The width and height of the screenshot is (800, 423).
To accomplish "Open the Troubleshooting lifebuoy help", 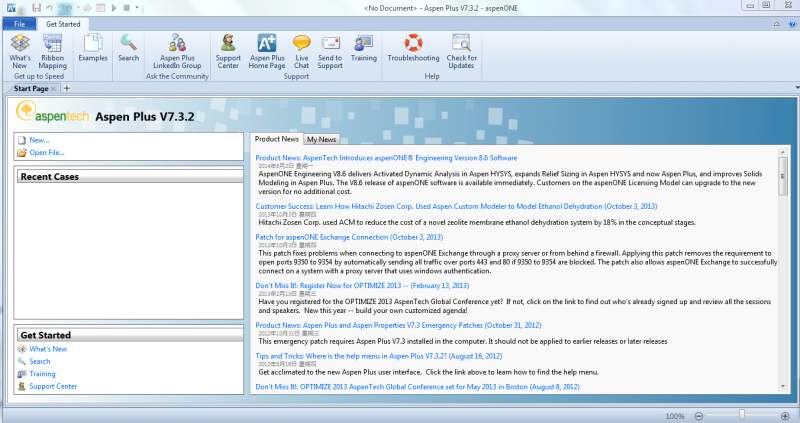I will (413, 48).
